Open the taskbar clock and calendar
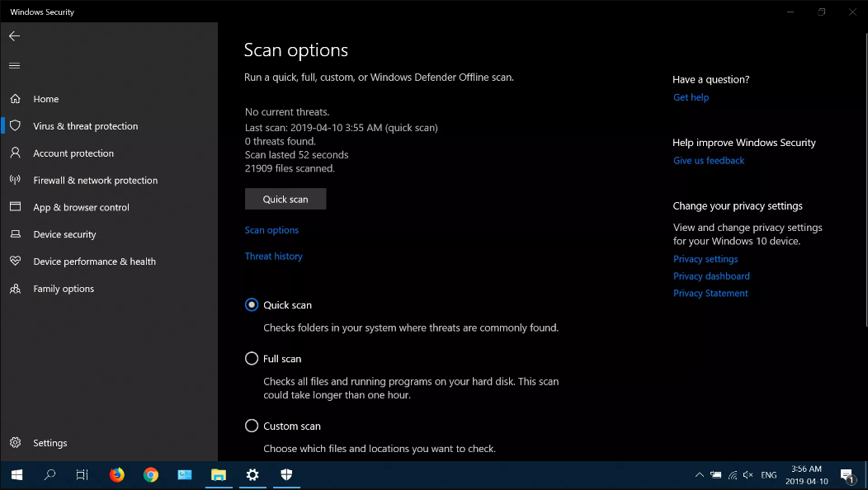Image resolution: width=868 pixels, height=490 pixels. [807, 475]
